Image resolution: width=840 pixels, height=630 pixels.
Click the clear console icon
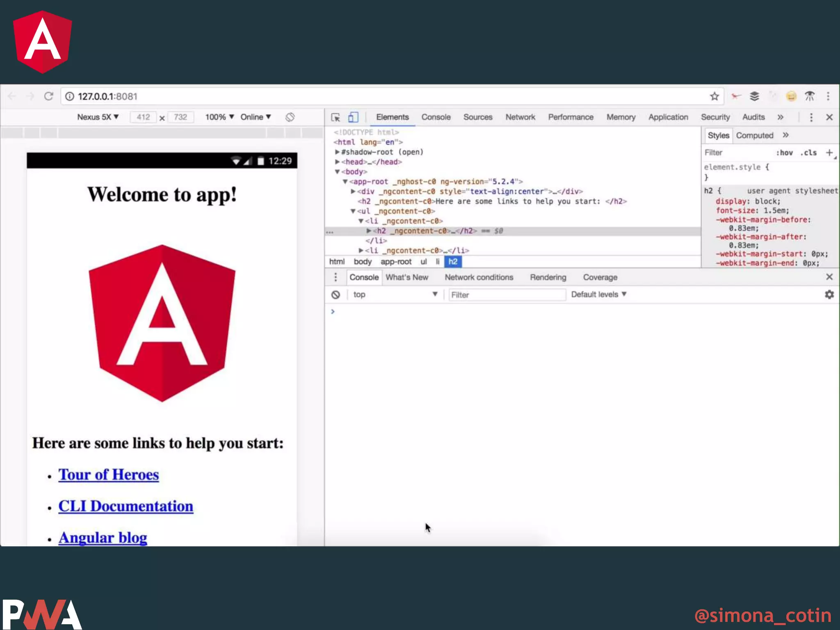click(336, 294)
